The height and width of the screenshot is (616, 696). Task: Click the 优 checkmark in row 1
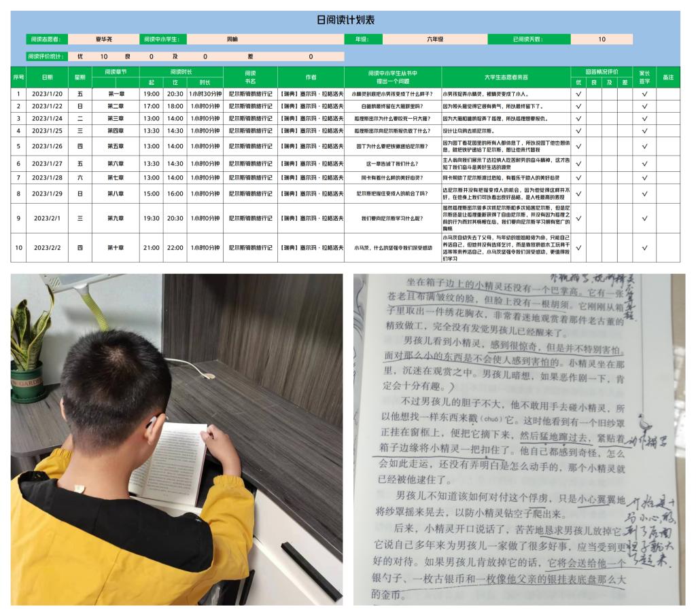(x=578, y=94)
